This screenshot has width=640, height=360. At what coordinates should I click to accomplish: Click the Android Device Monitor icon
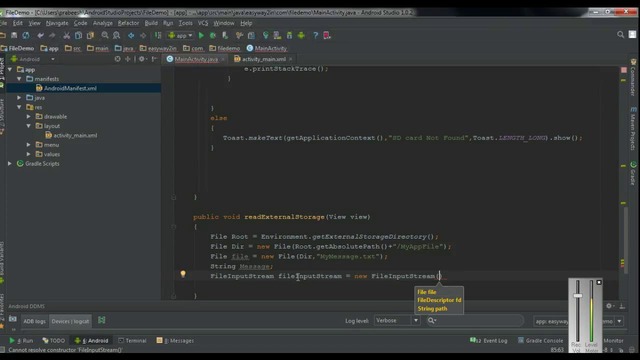click(x=301, y=36)
